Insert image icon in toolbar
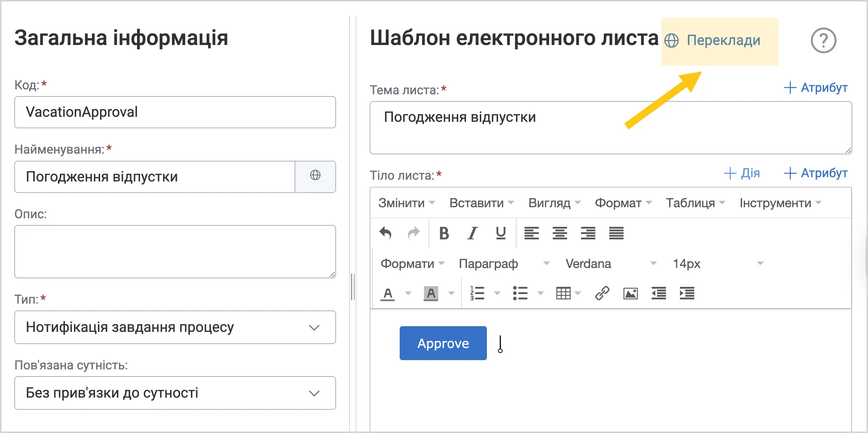Image resolution: width=868 pixels, height=433 pixels. 631,294
